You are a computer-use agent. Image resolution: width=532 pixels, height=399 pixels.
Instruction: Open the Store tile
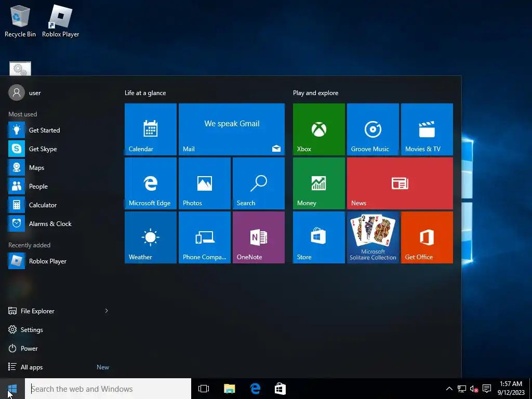318,237
